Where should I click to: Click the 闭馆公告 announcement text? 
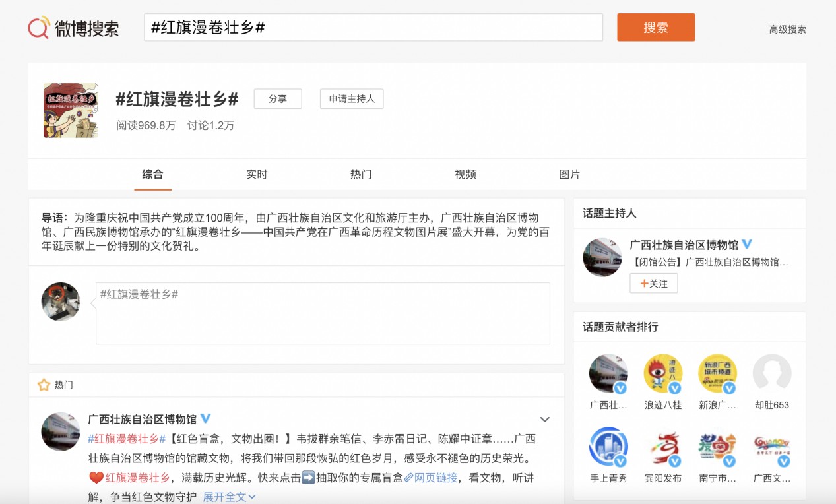tap(710, 262)
